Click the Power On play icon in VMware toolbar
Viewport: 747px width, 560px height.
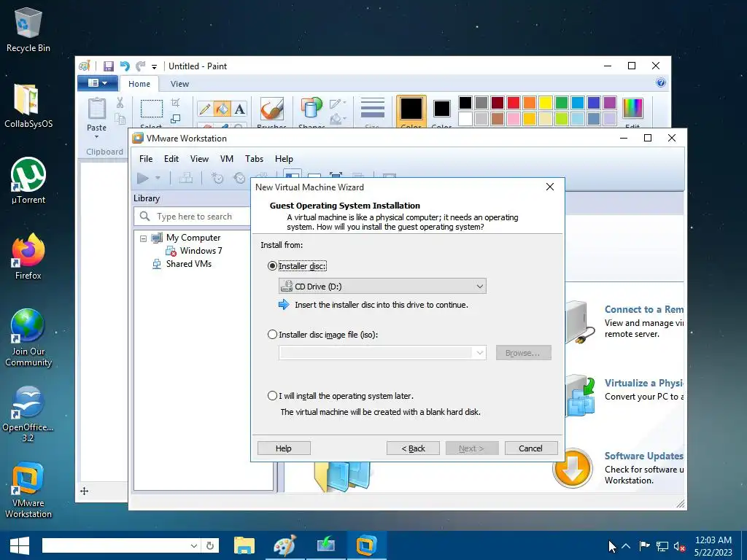click(x=142, y=178)
